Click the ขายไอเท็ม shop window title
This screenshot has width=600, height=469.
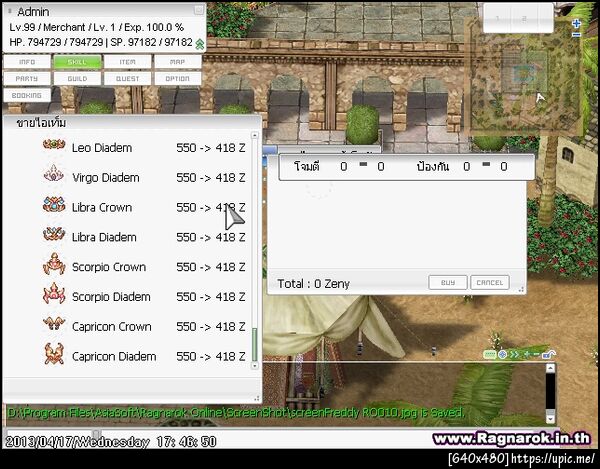click(x=41, y=123)
